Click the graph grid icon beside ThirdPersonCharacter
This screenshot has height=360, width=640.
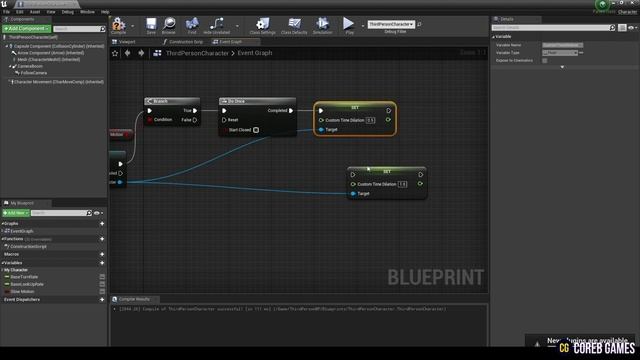point(157,53)
